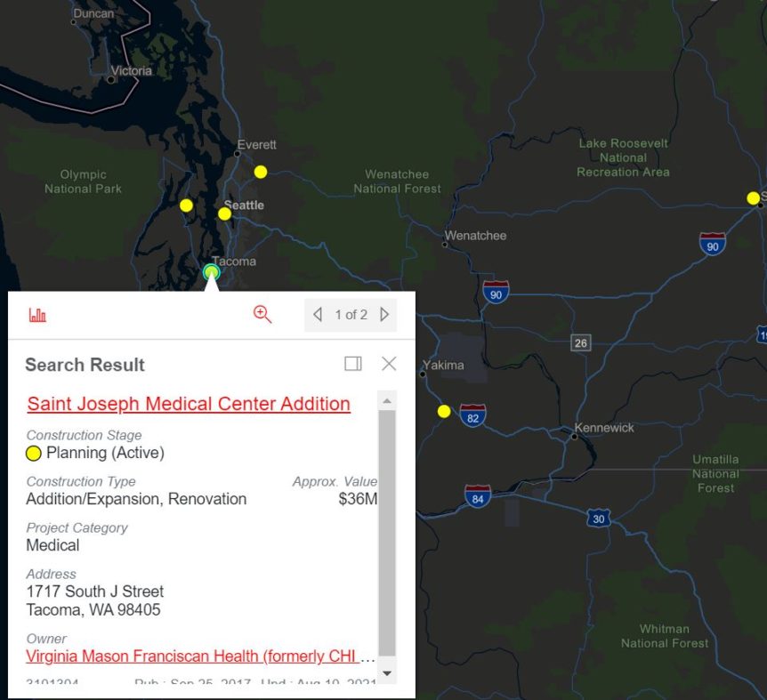Select the yellow project marker near Yakima
Screen dimensions: 767x700
pyautogui.click(x=443, y=411)
